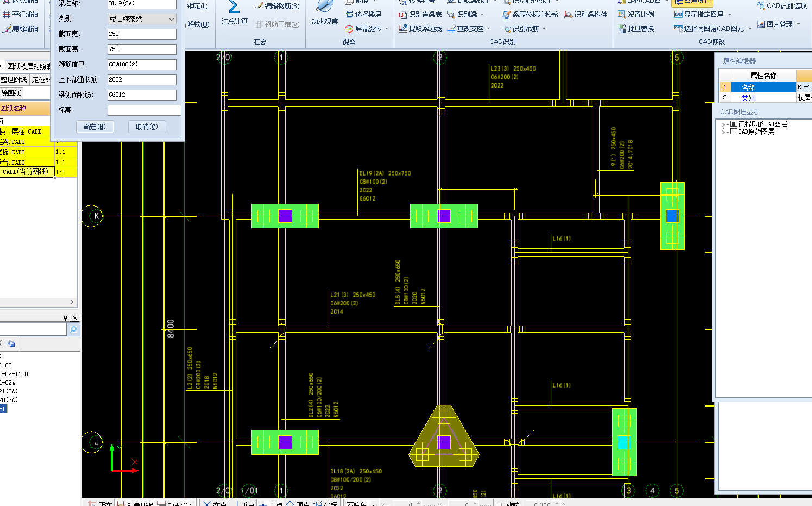
Task: Toggle 对象捕捉 in status bar
Action: [135, 504]
